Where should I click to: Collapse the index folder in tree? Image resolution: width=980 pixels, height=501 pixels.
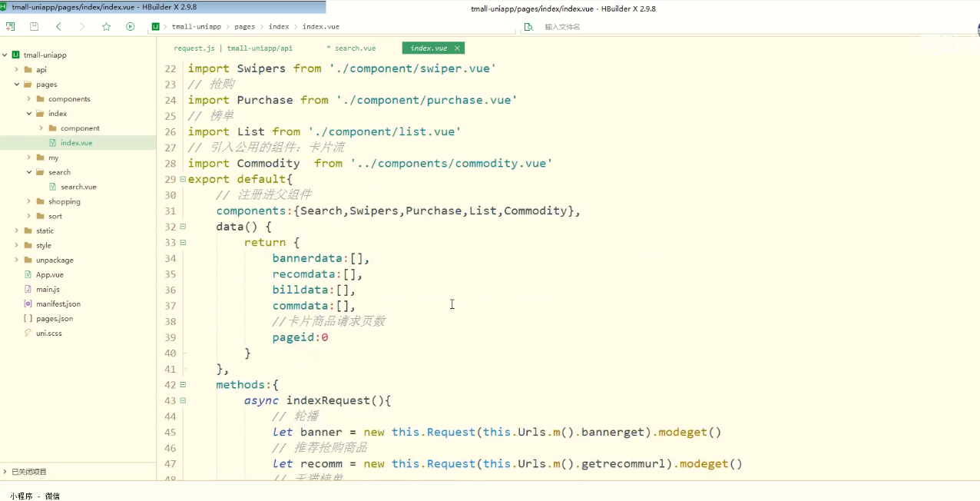(29, 113)
